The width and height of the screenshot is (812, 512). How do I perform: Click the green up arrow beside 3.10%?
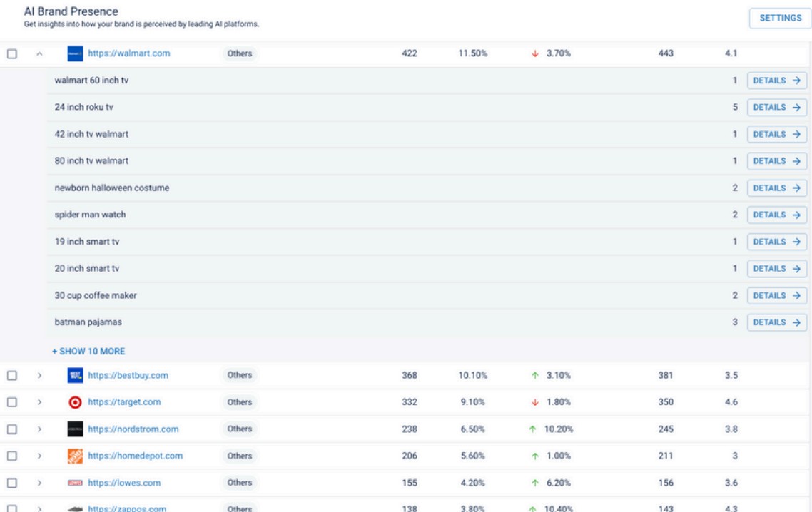click(x=535, y=375)
